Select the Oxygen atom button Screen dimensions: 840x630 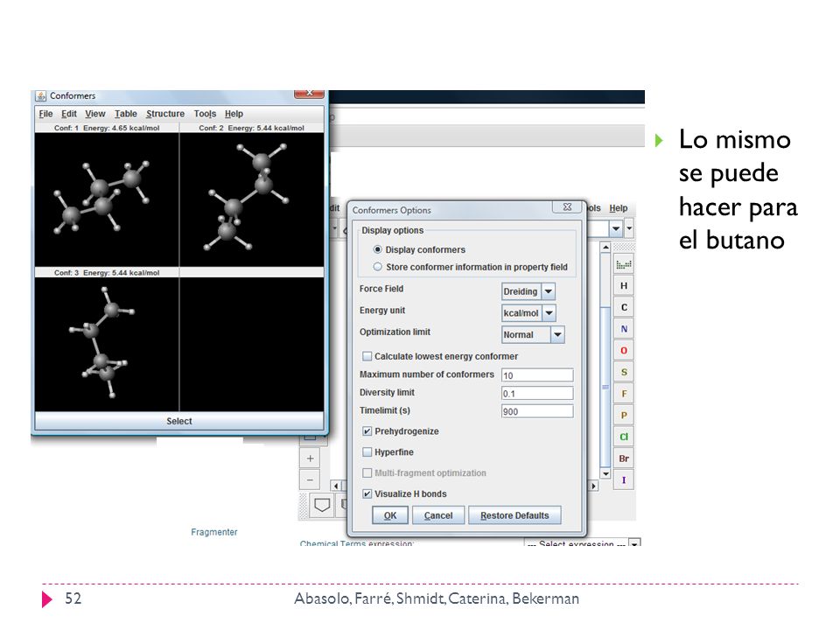coord(624,350)
